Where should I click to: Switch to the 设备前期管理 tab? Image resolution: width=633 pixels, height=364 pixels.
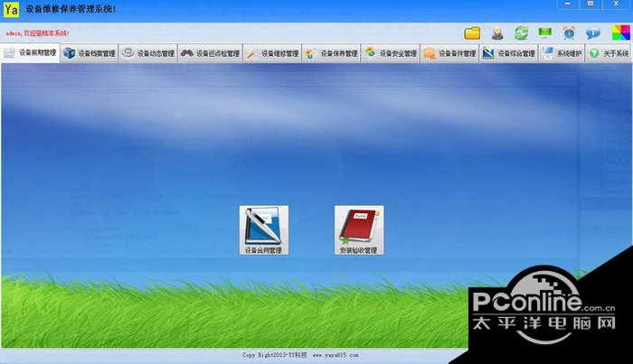click(x=30, y=52)
